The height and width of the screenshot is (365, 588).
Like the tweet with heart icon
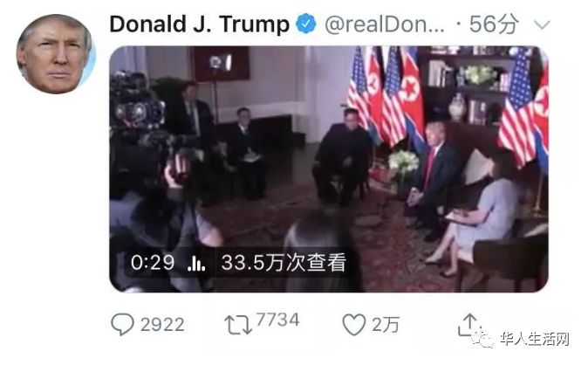pyautogui.click(x=353, y=325)
